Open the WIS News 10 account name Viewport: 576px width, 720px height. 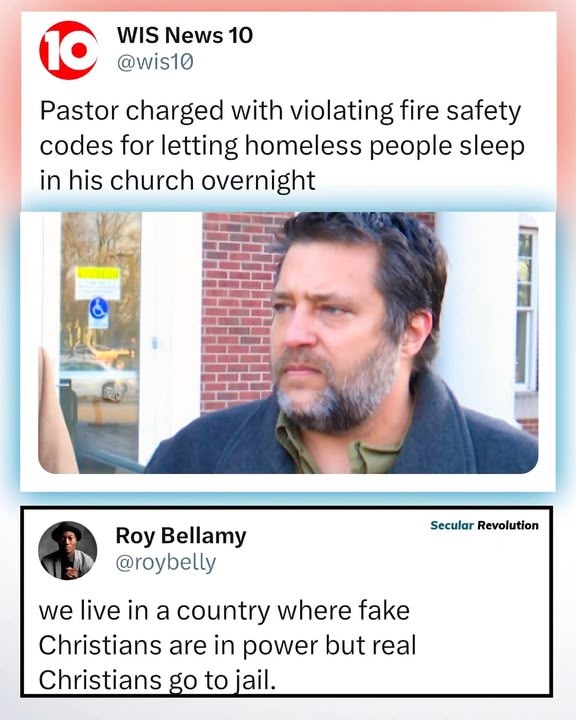click(185, 35)
